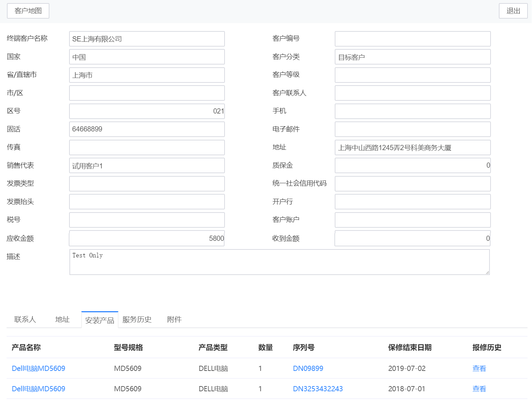This screenshot has width=532, height=403.
Task: Select the 安装产品 tab
Action: [99, 320]
